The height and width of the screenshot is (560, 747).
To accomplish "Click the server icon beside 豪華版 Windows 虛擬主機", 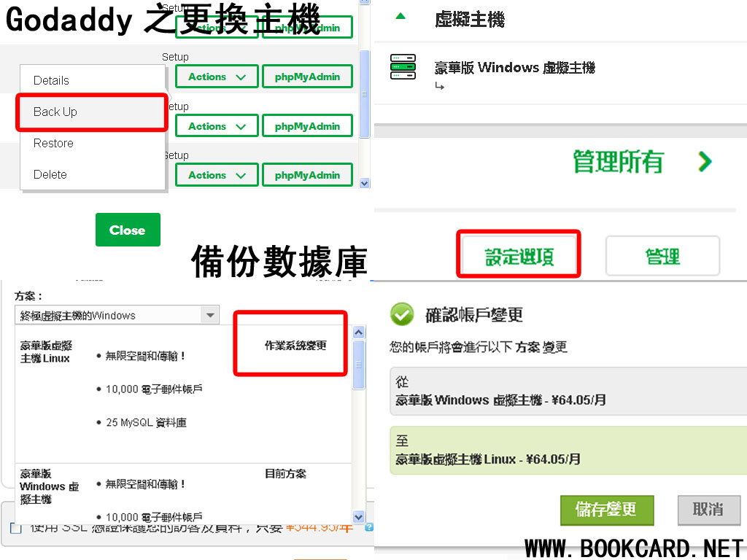I will 403,66.
